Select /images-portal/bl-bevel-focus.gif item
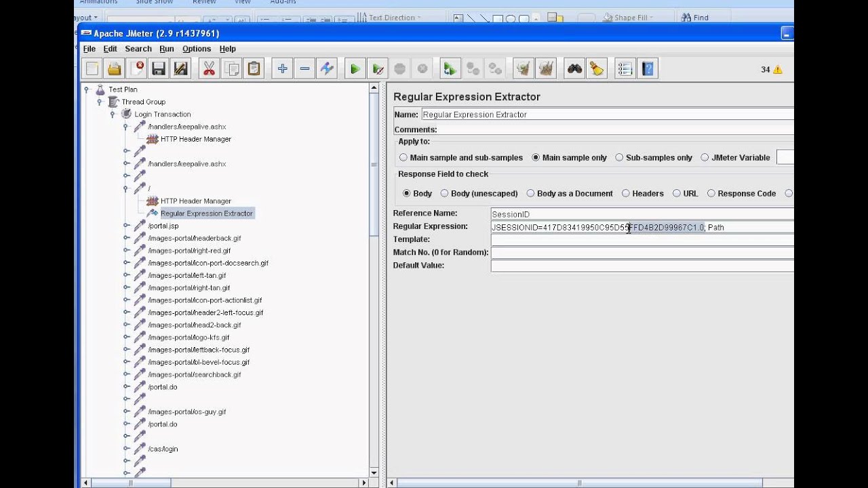Viewport: 868px width, 488px height. point(199,362)
